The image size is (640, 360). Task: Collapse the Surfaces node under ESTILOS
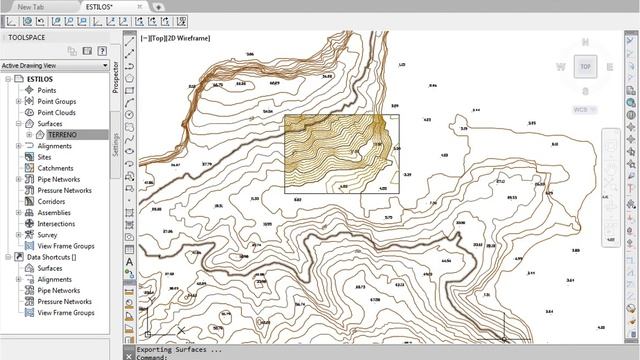[18, 123]
